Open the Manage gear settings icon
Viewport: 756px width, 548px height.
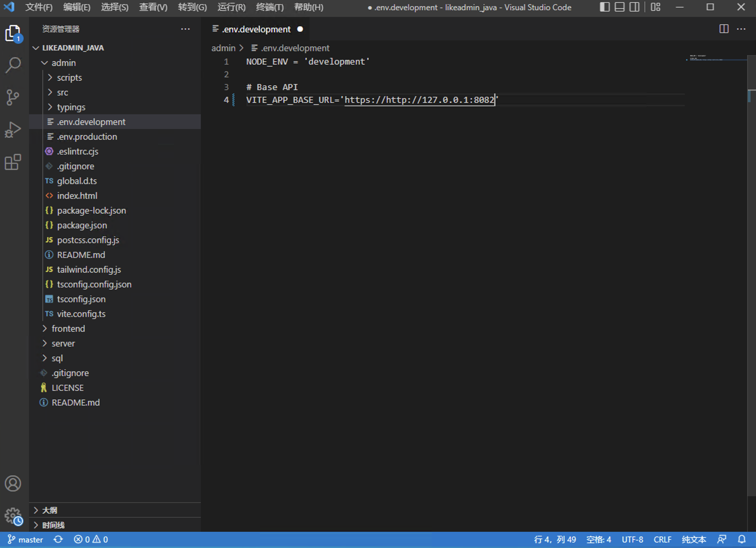(x=13, y=516)
